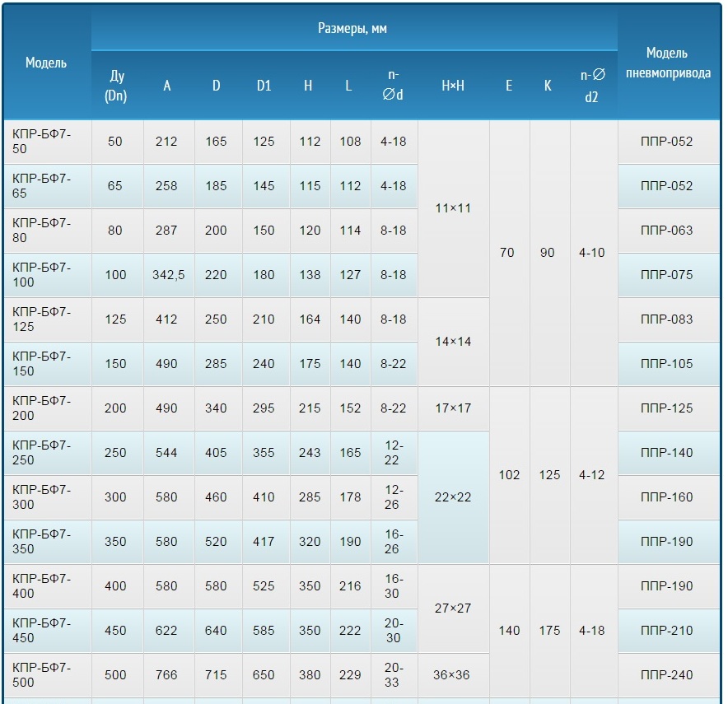Image resolution: width=728 pixels, height=704 pixels.
Task: Click the Ду (Dn) column header
Action: [x=116, y=86]
